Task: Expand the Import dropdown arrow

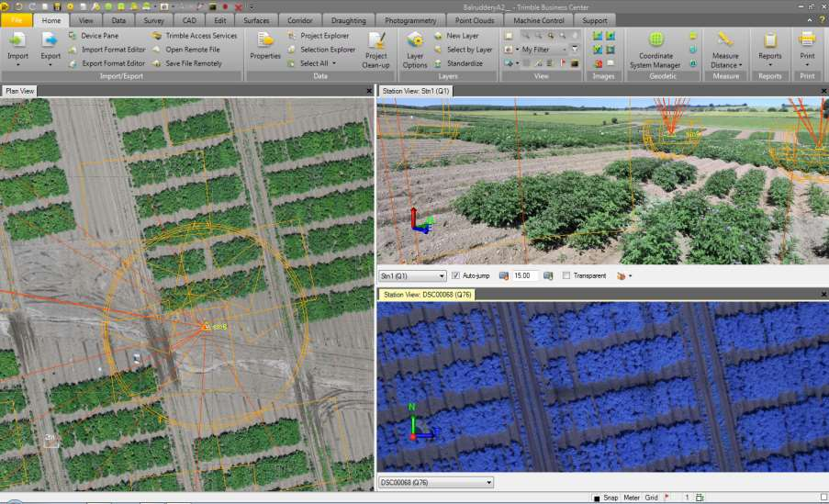Action: tap(17, 64)
